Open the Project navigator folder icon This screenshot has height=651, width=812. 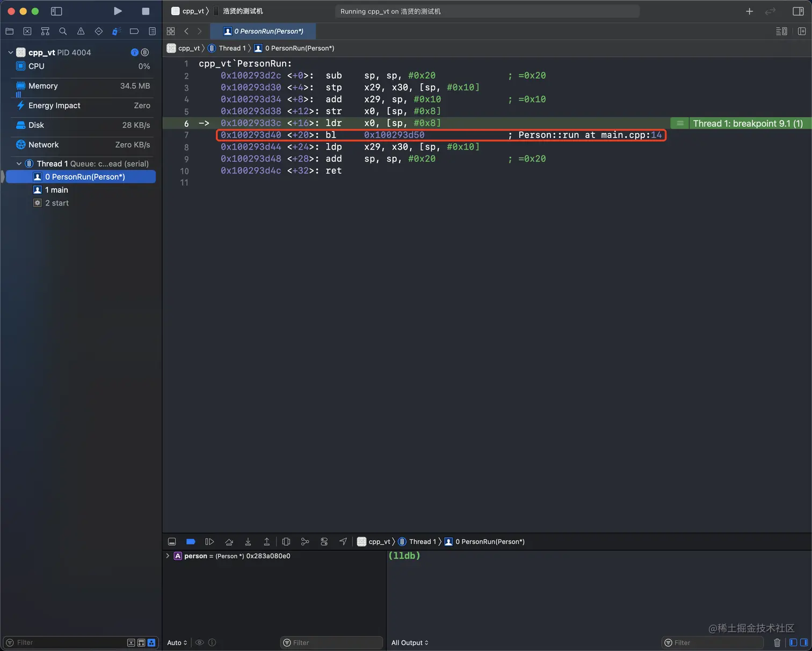point(10,31)
